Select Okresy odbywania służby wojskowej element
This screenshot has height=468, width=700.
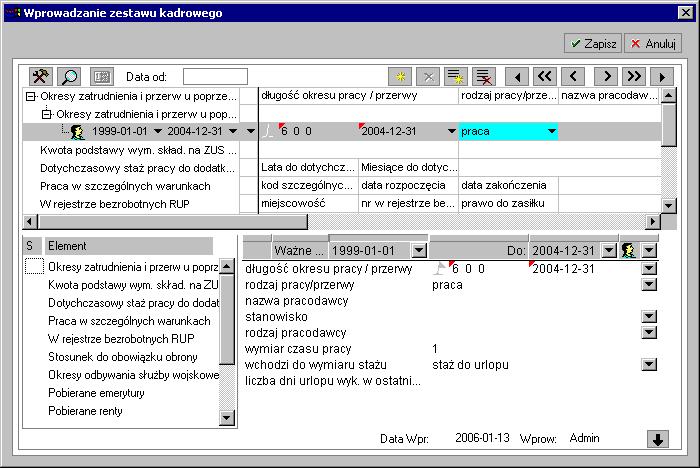tap(133, 375)
